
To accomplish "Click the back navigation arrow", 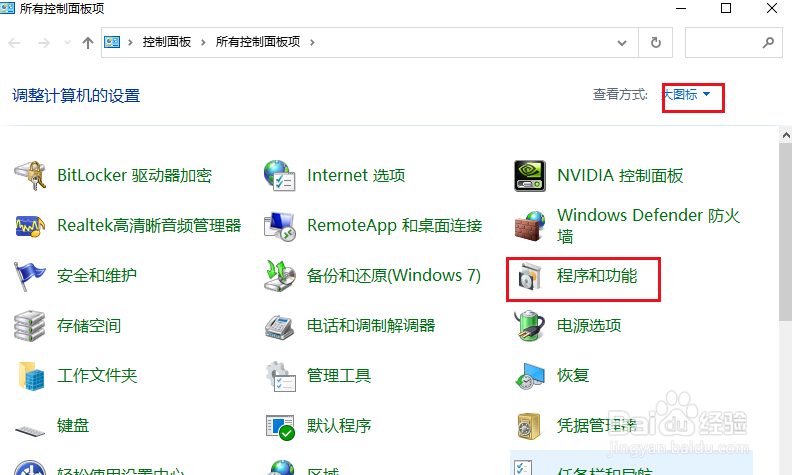I will pos(14,43).
